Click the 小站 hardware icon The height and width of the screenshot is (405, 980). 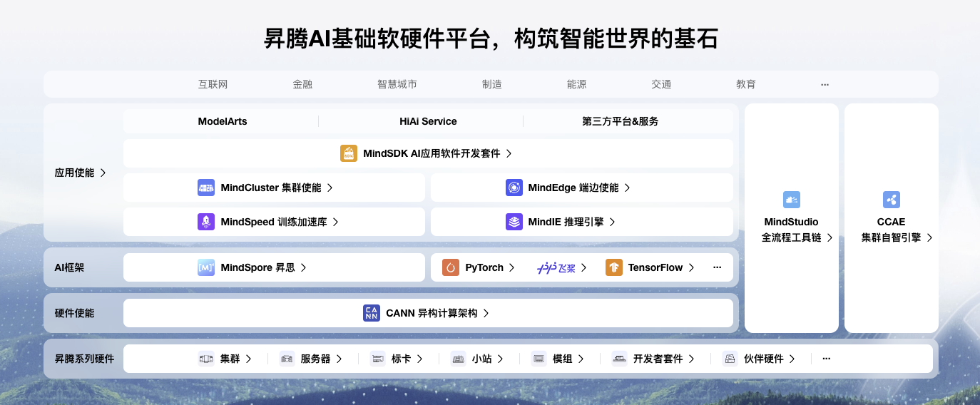459,359
